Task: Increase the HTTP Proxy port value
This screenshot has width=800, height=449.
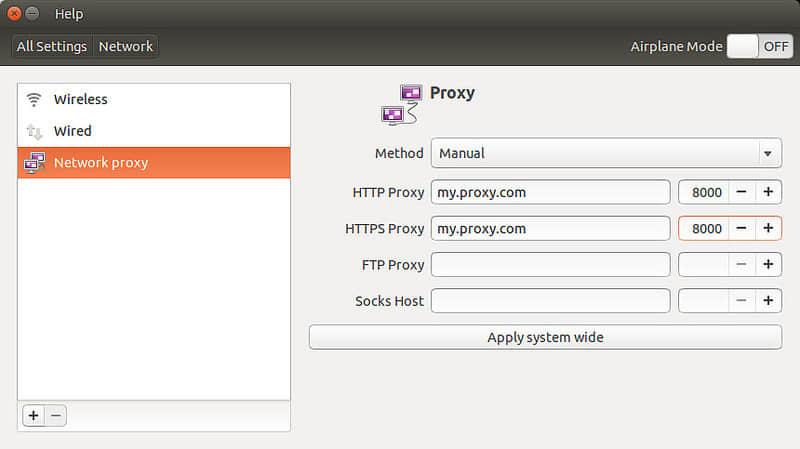Action: pyautogui.click(x=768, y=192)
